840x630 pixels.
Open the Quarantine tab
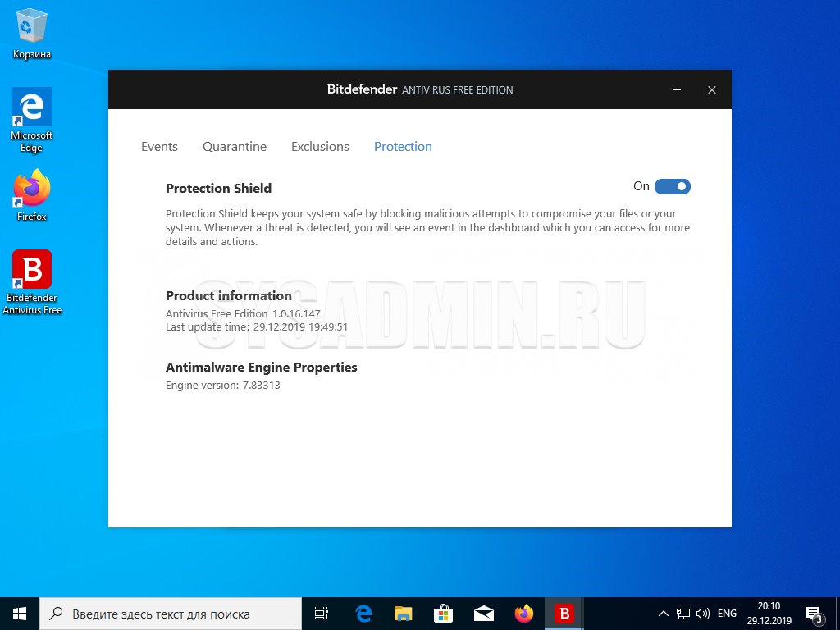235,147
